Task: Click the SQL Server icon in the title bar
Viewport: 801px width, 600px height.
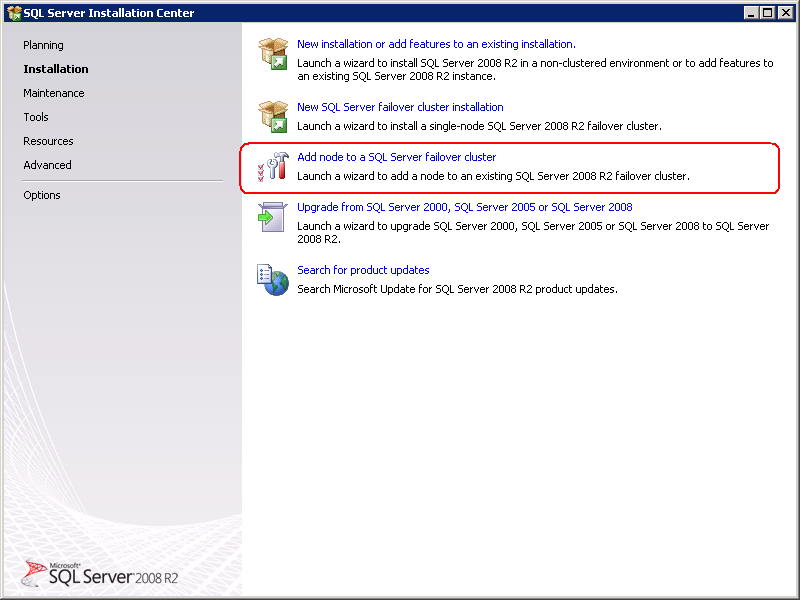Action: coord(12,13)
